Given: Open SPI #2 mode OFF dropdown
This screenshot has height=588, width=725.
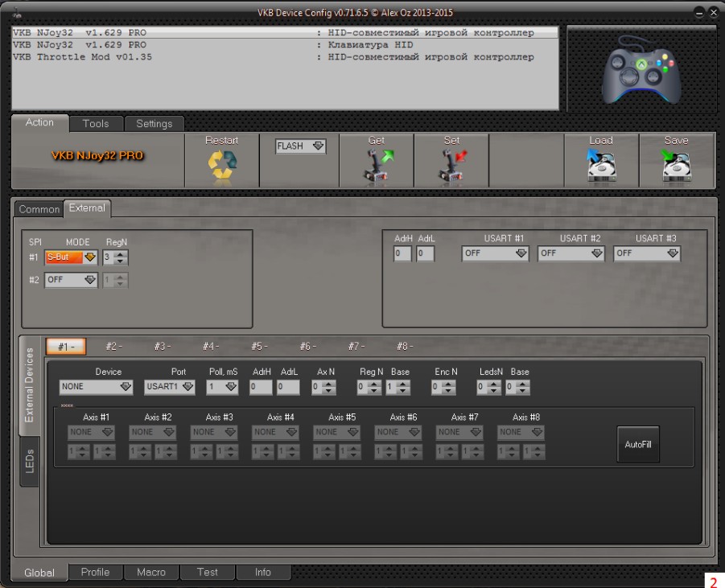Looking at the screenshot, I should [71, 280].
